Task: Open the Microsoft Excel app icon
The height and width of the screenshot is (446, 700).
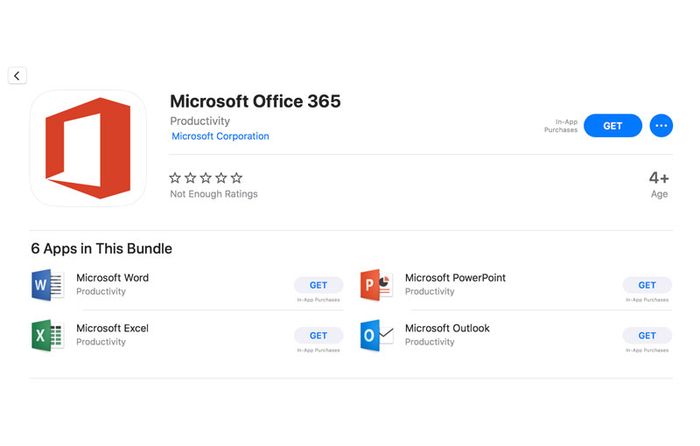Action: tap(48, 335)
